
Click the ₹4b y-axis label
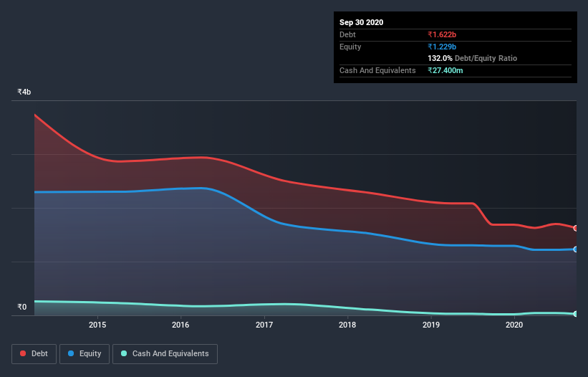click(24, 92)
